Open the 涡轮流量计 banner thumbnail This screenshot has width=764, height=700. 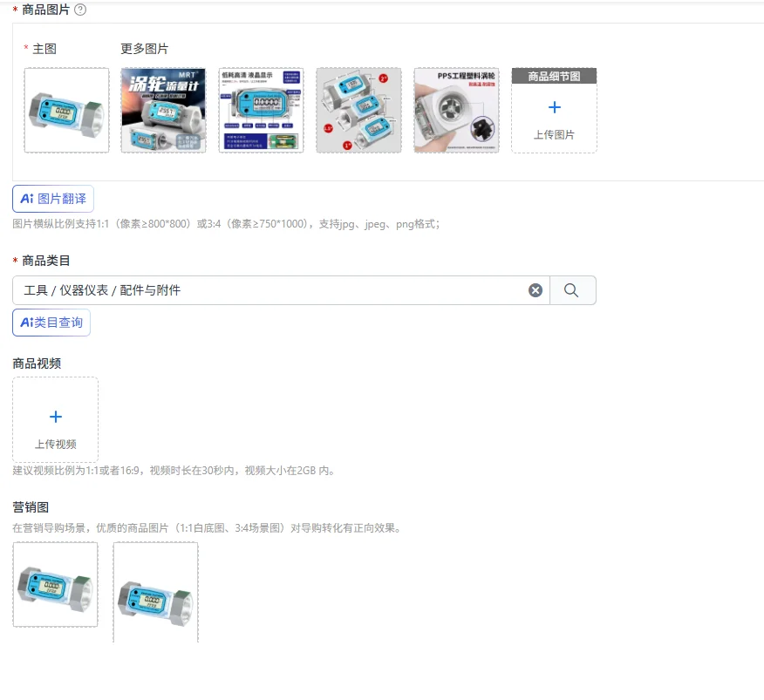click(163, 110)
